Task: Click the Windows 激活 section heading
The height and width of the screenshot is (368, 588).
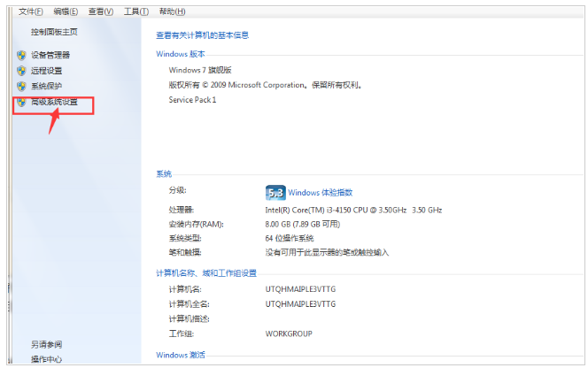Action: click(181, 355)
